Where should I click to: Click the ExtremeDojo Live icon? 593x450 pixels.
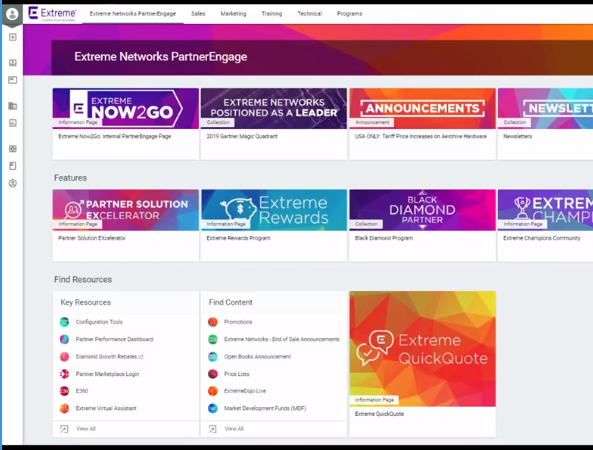(x=213, y=391)
